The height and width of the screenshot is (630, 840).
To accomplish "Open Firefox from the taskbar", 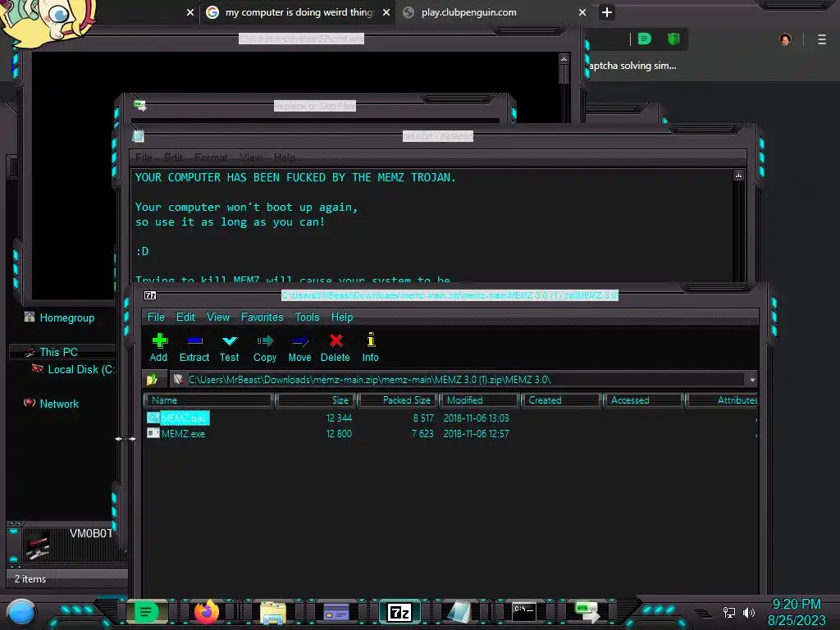I will (207, 611).
